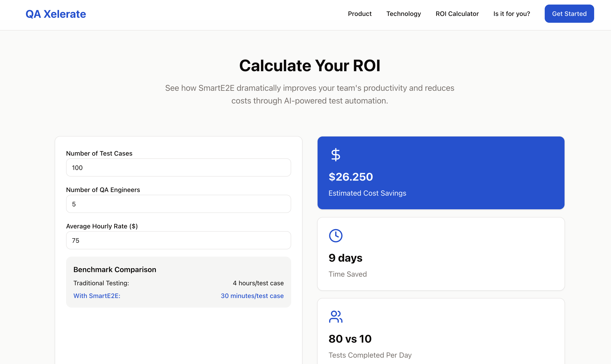Screen dimensions: 611x364
Task: Click the 9 days time saved value
Action: point(345,258)
